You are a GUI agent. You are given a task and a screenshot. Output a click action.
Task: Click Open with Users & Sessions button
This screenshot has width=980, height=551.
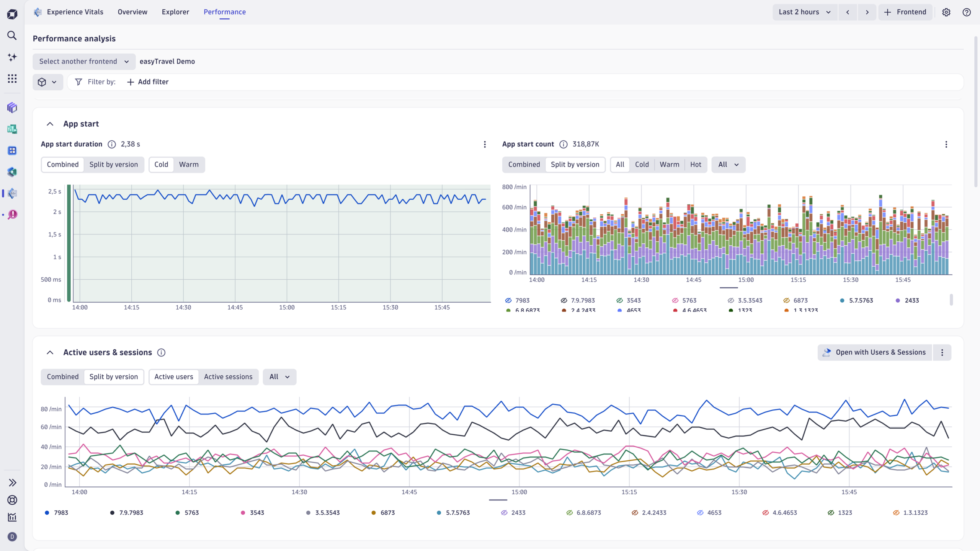click(874, 352)
